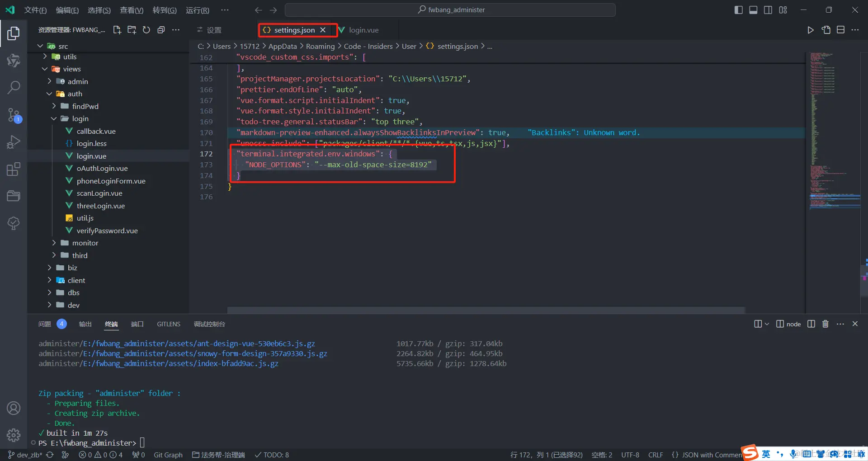The height and width of the screenshot is (461, 868).
Task: Kill the terminal with trash icon
Action: pyautogui.click(x=826, y=324)
